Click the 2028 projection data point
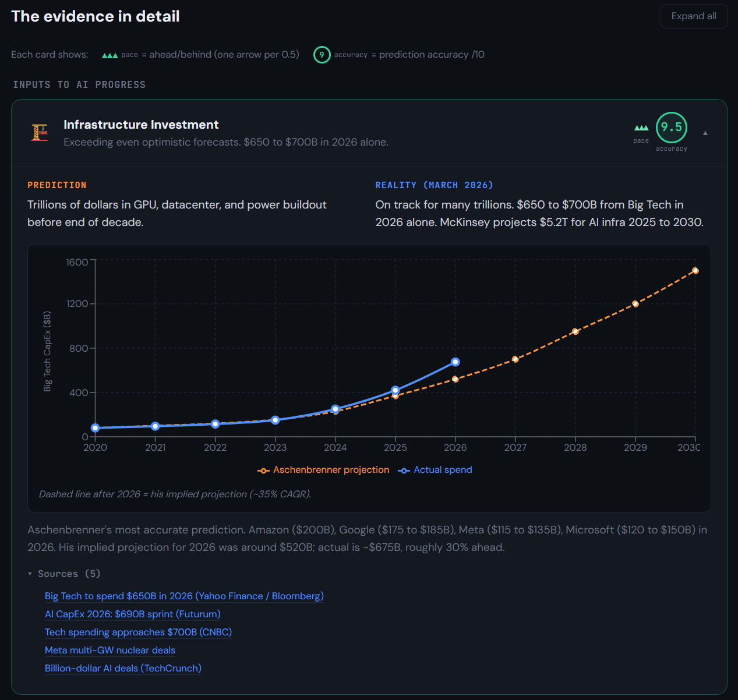 (x=575, y=331)
